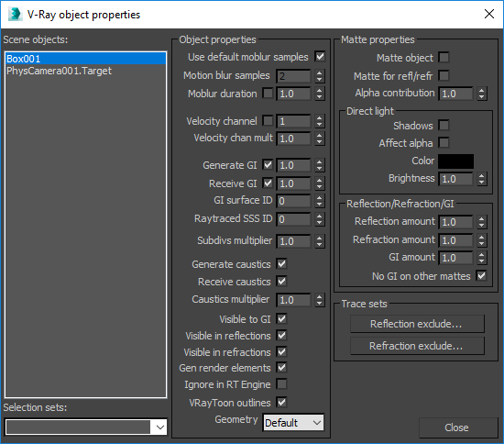Click the Receive GI multiplier field
The width and height of the screenshot is (504, 444).
(x=293, y=183)
